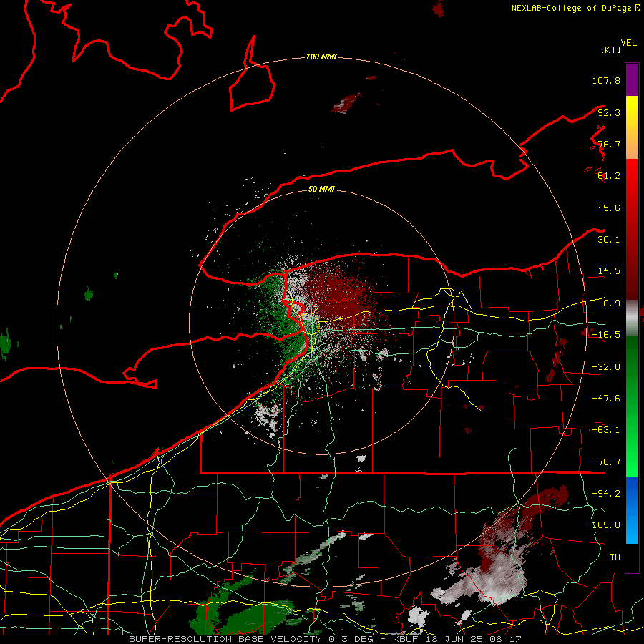Click the [KT] units label
The width and height of the screenshot is (644, 644).
pos(610,49)
